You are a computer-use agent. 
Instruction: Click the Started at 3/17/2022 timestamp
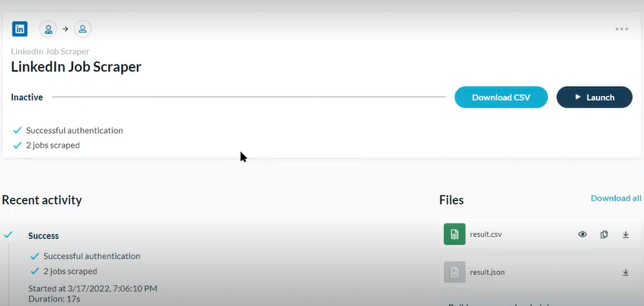click(x=93, y=288)
